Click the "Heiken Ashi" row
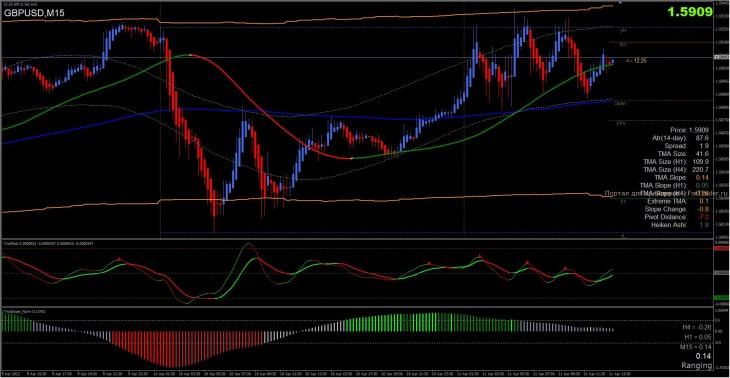Image resolution: width=730 pixels, height=378 pixels. 679,225
